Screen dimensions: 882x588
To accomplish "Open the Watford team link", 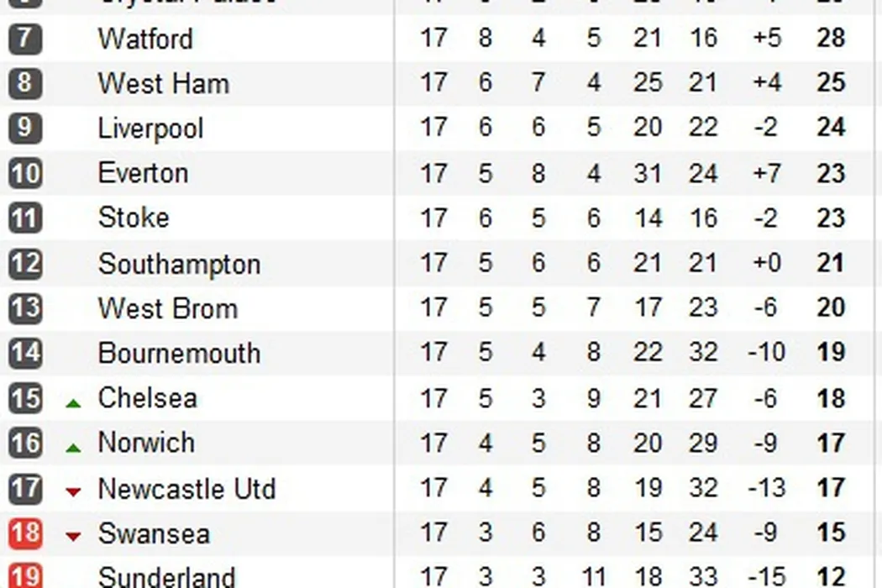I will 145,39.
